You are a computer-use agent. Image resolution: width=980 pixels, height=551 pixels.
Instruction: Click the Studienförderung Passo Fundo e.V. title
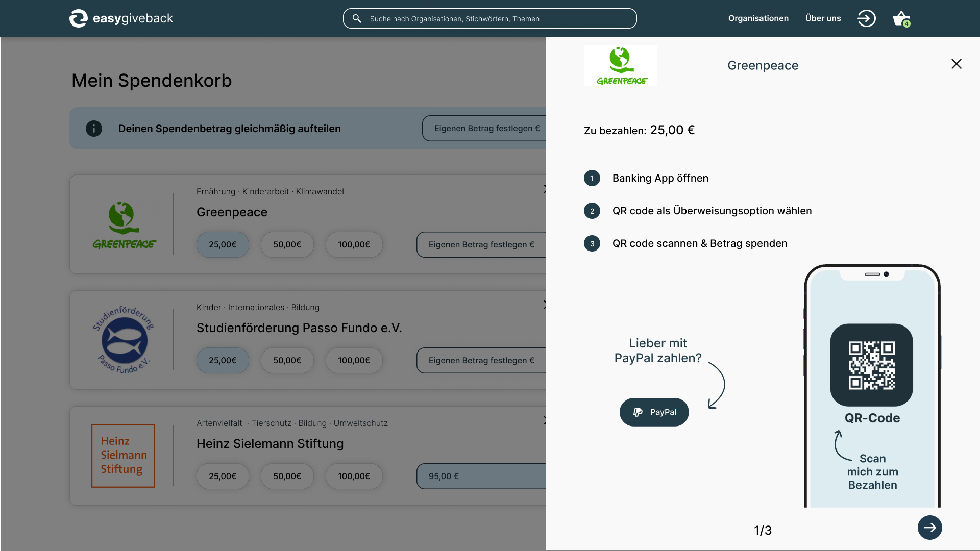299,328
